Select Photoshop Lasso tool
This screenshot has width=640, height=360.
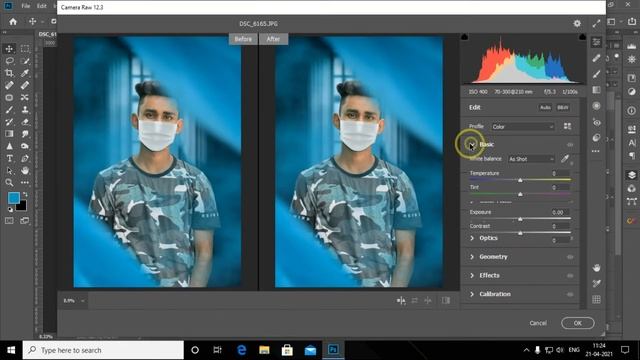(9, 61)
